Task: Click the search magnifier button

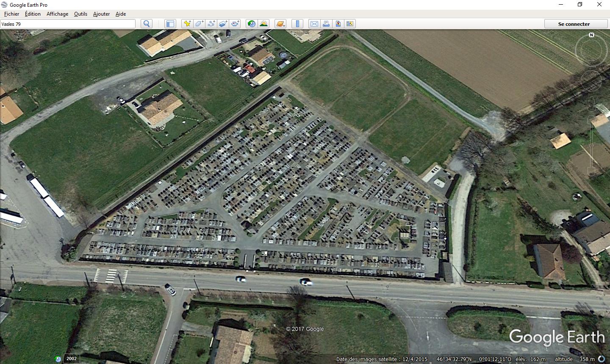Action: 147,24
